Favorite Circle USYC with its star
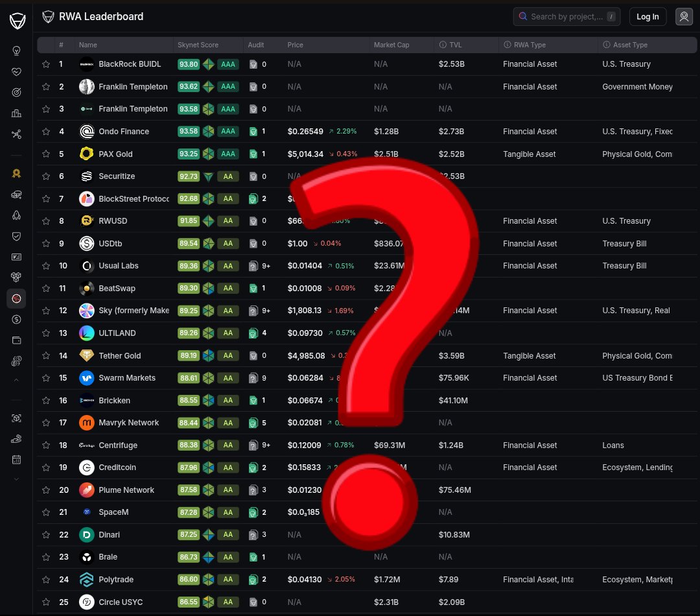The image size is (700, 616). point(46,602)
